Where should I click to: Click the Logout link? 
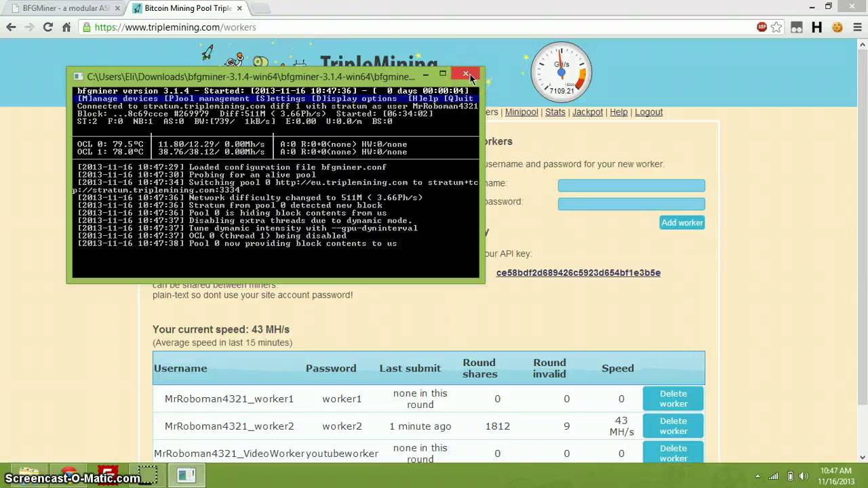tap(648, 112)
